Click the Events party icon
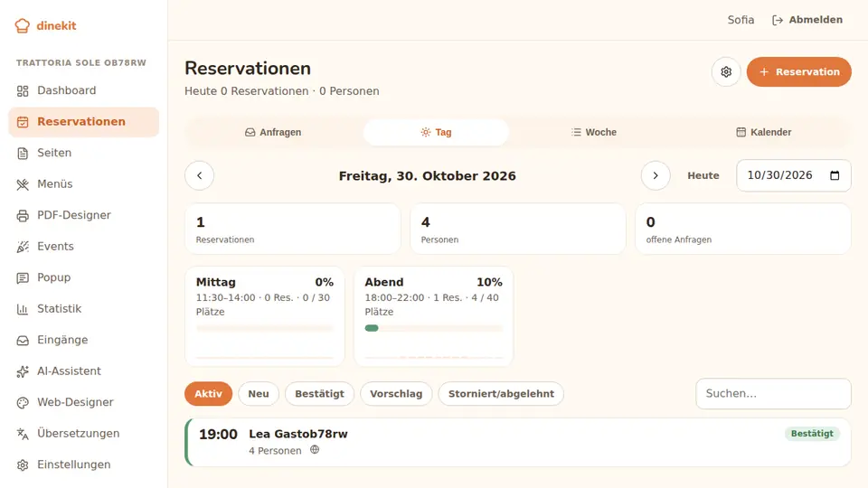The width and height of the screenshot is (868, 488). (x=23, y=247)
